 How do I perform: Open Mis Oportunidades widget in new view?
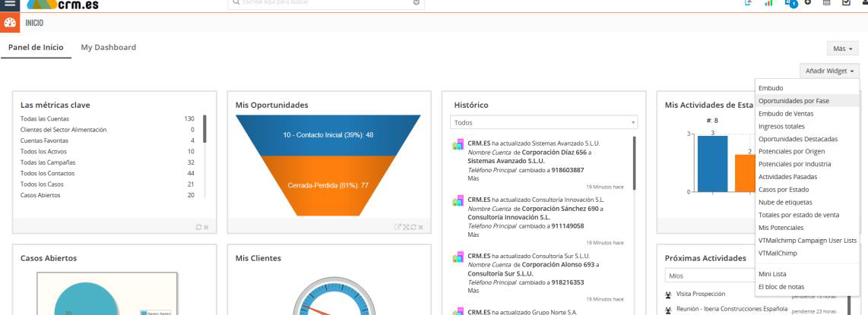398,227
